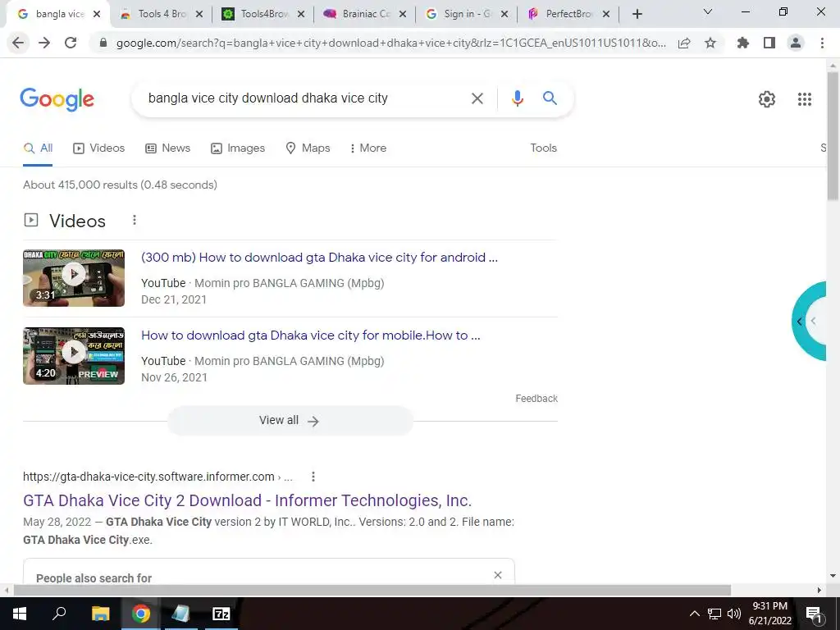Show hidden system tray icons
The height and width of the screenshot is (630, 840).
[694, 614]
